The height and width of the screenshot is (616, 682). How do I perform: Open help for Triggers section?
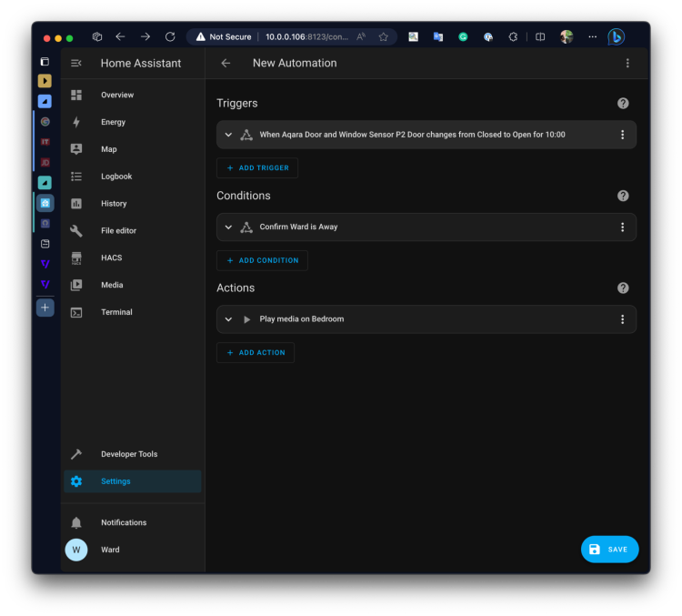click(623, 103)
